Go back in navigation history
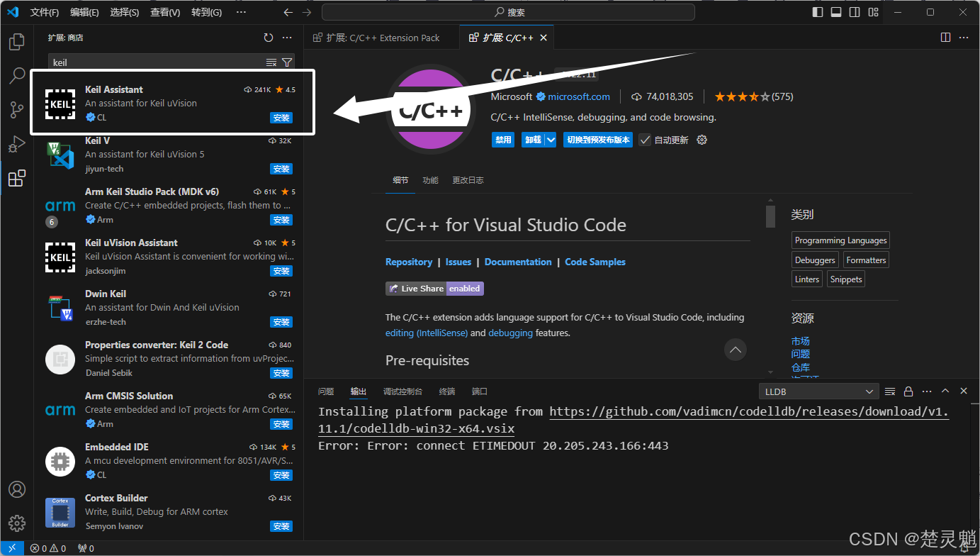The width and height of the screenshot is (980, 556). pyautogui.click(x=288, y=12)
